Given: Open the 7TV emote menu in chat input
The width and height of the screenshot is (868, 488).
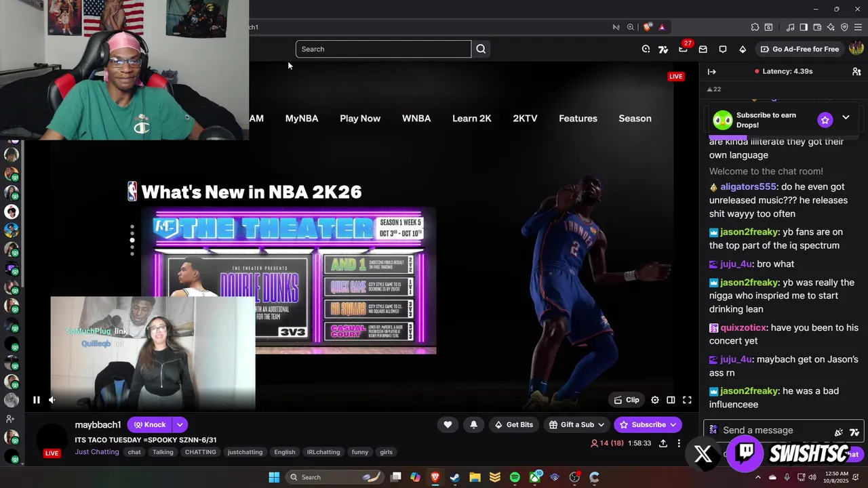Looking at the screenshot, I should [854, 432].
